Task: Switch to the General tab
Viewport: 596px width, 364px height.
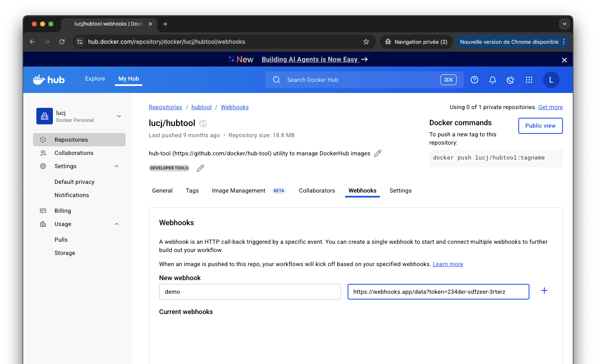Action: (162, 190)
